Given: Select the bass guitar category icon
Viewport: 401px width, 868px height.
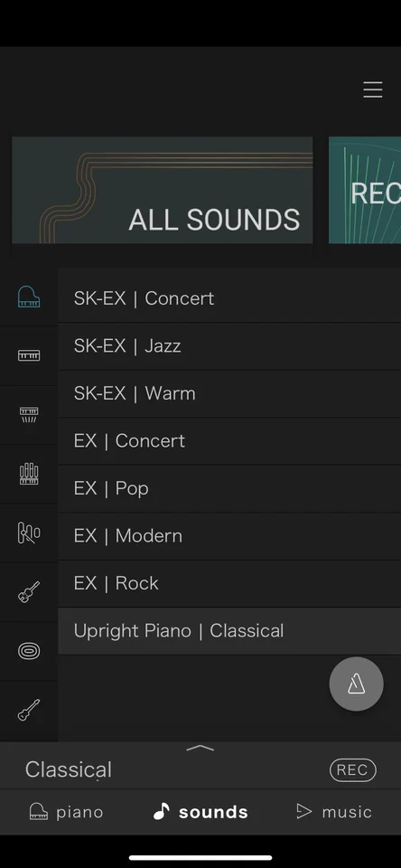Looking at the screenshot, I should coord(29,710).
